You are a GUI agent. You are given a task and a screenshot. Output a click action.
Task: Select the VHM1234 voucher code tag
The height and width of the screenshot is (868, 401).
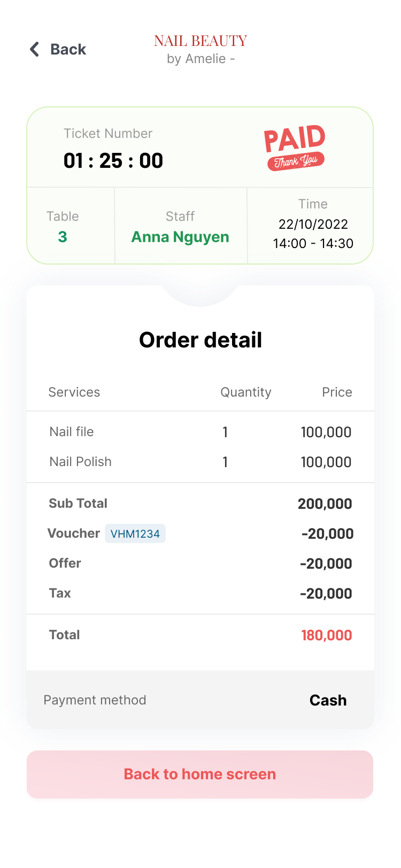135,533
